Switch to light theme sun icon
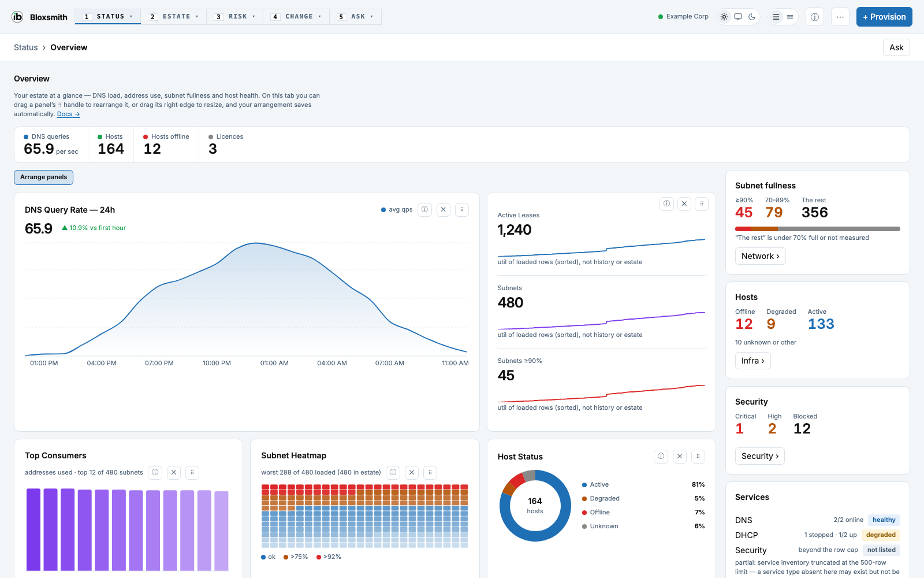This screenshot has height=578, width=924. pos(724,17)
